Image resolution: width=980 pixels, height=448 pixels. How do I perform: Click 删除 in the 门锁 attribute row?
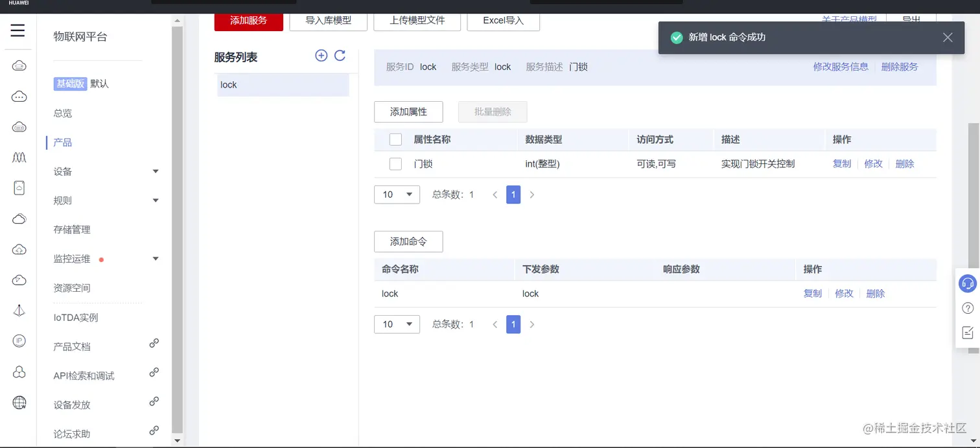(x=905, y=164)
